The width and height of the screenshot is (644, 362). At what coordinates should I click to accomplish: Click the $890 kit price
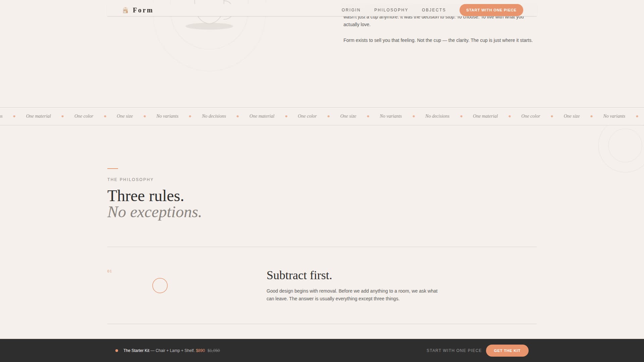[x=201, y=351]
